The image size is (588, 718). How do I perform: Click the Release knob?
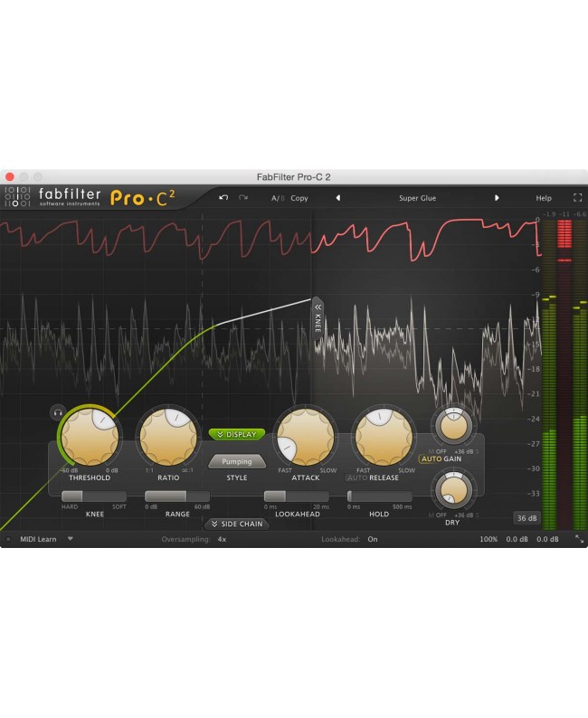tap(384, 437)
